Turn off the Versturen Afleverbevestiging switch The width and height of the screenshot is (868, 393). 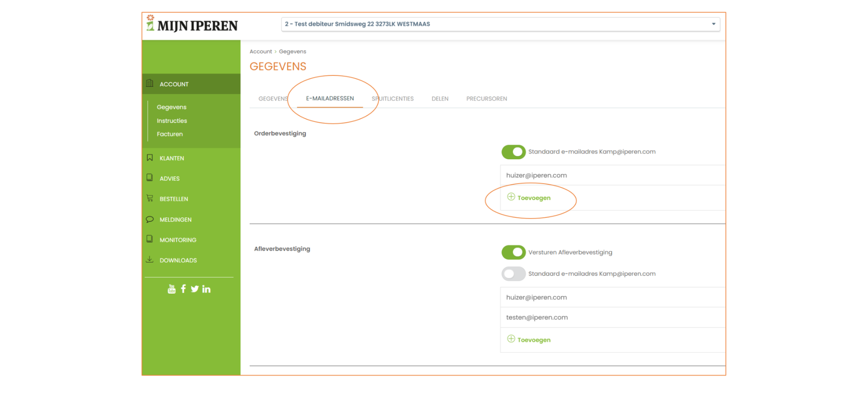click(x=513, y=252)
